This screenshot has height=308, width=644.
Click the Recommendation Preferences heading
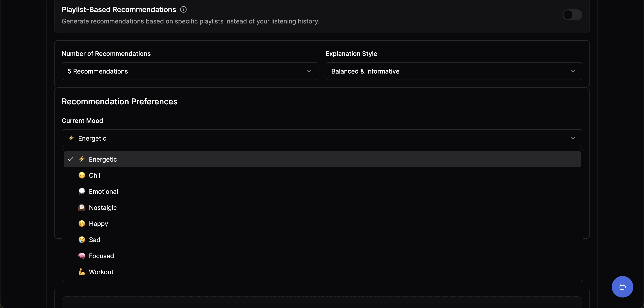tap(119, 102)
